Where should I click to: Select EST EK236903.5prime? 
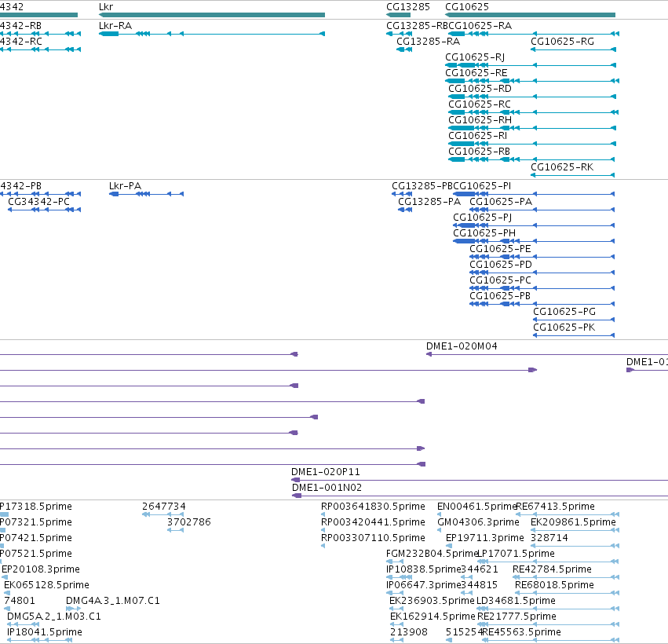(x=396, y=609)
